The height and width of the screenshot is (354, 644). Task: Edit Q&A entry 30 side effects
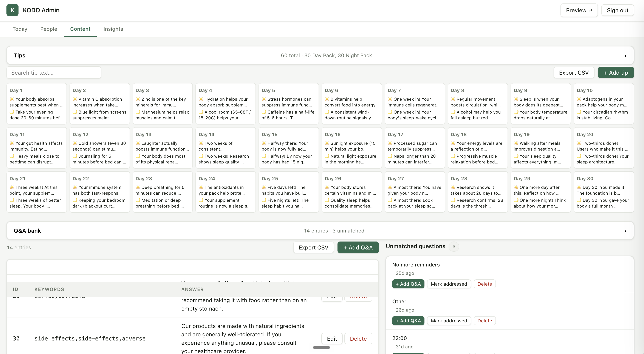[x=332, y=339]
